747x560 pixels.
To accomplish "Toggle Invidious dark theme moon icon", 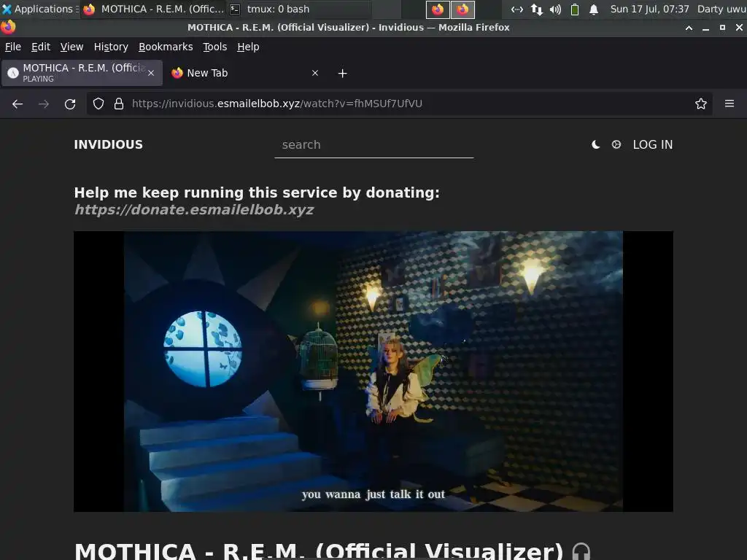I will 595,145.
